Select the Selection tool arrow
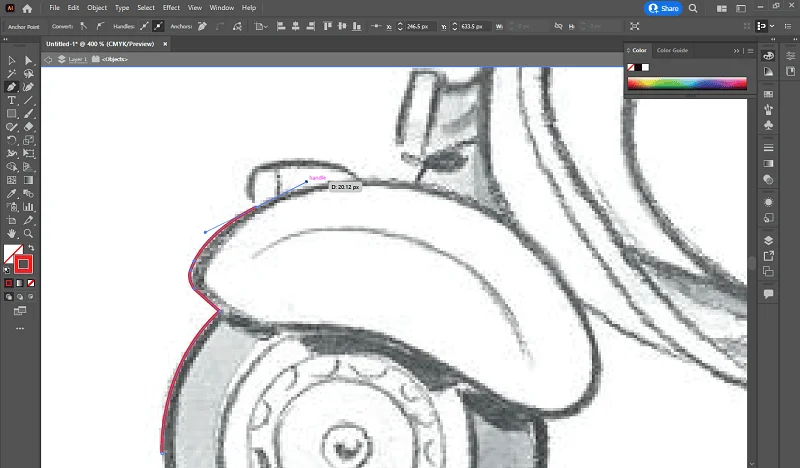The width and height of the screenshot is (800, 468). (11, 60)
